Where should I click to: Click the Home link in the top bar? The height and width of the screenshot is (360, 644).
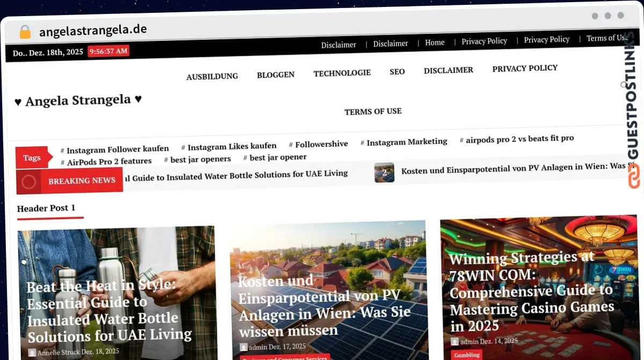pos(435,42)
